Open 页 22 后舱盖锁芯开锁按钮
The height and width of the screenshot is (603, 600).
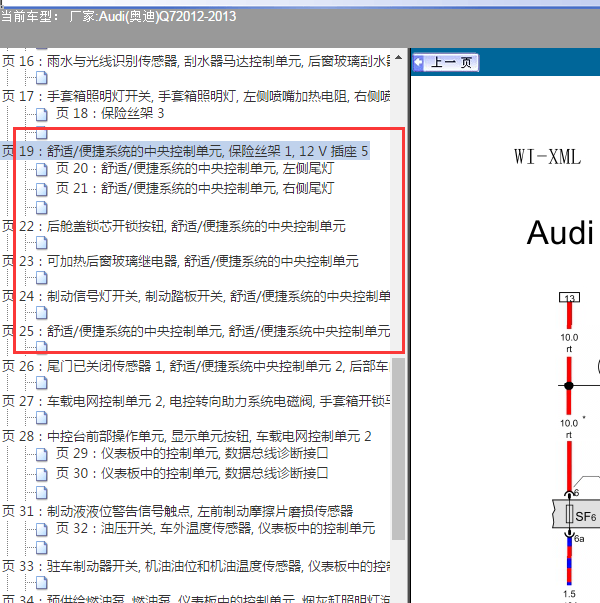[174, 226]
